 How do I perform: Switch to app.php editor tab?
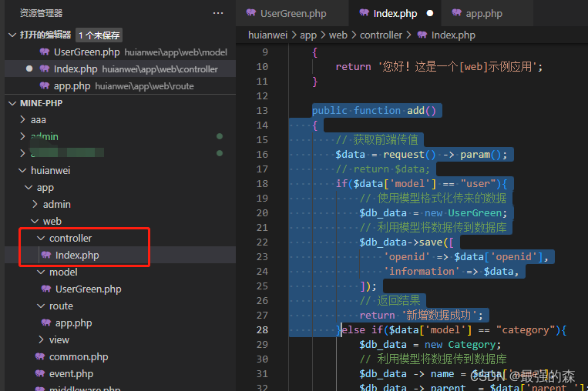point(487,14)
